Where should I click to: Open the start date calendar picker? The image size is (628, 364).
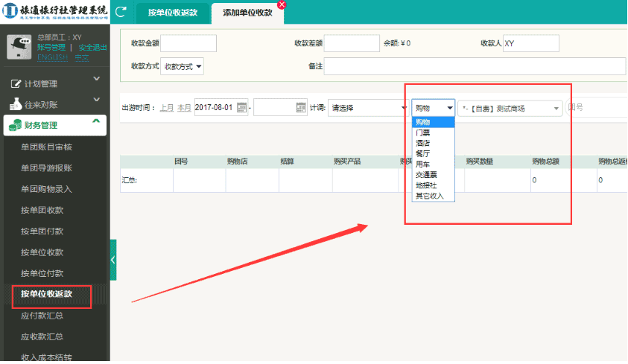point(241,107)
